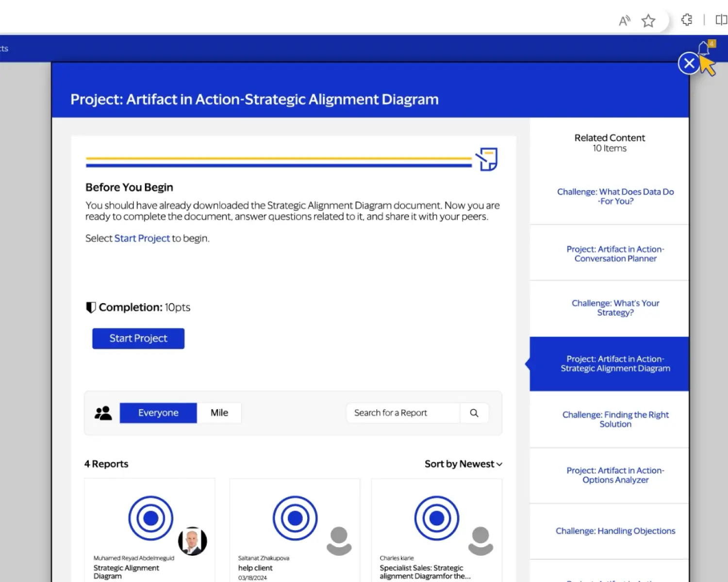The image size is (728, 582).
Task: Click the Before You Begin heading
Action: point(129,187)
